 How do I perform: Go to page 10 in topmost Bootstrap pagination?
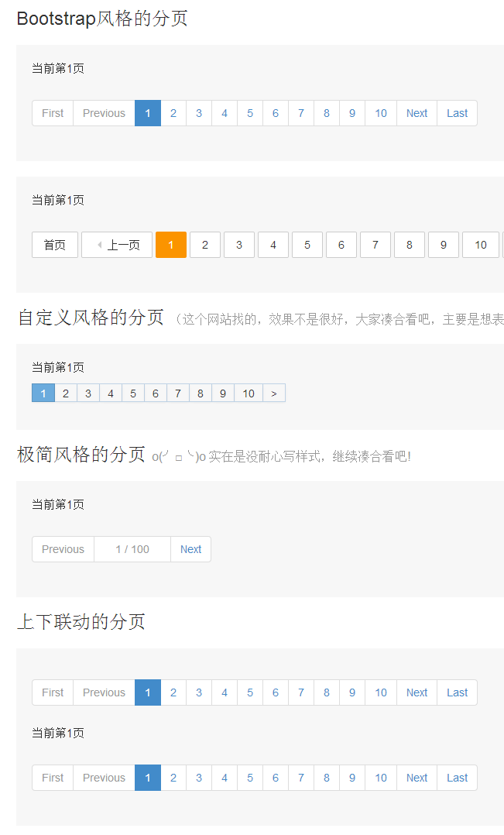pyautogui.click(x=381, y=113)
